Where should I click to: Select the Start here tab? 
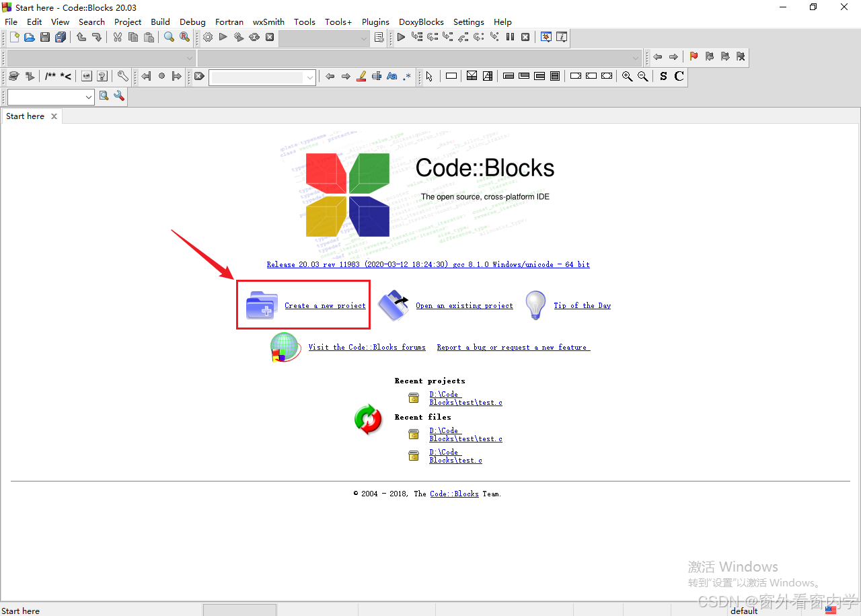[x=26, y=116]
